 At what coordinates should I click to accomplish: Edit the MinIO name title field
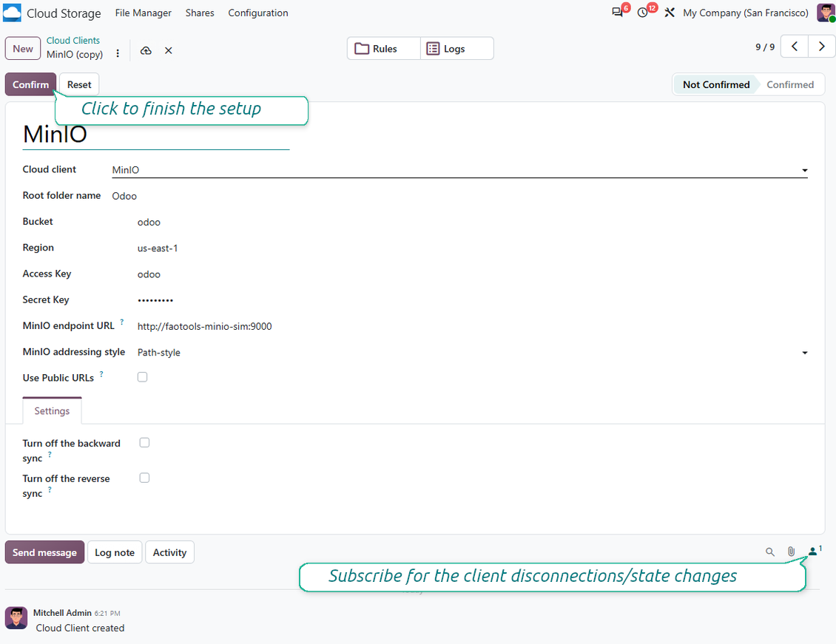[x=155, y=135]
